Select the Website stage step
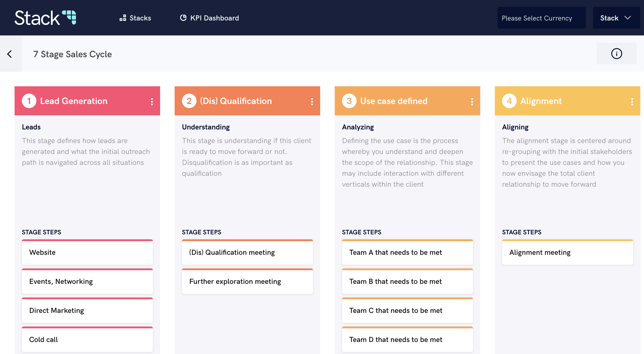 [x=87, y=253]
